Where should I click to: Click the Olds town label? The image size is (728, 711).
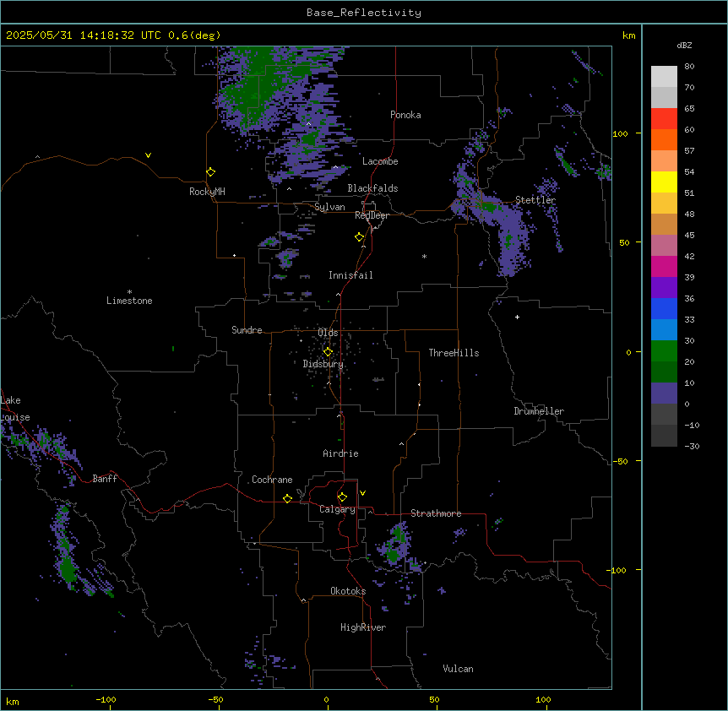(328, 333)
